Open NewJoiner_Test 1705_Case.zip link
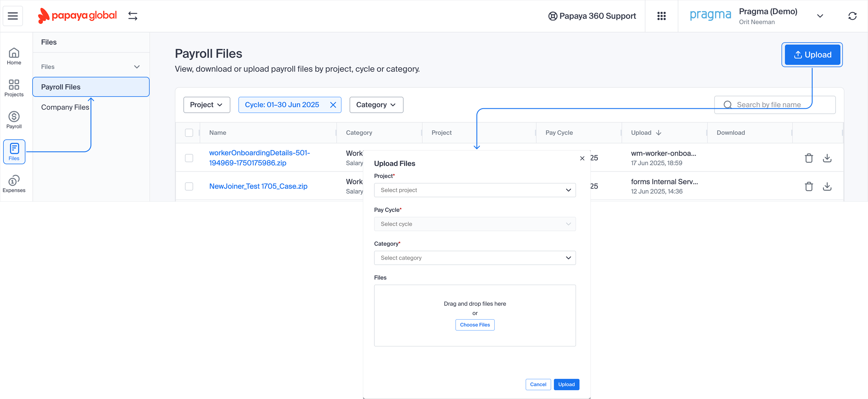The image size is (868, 399). 258,186
